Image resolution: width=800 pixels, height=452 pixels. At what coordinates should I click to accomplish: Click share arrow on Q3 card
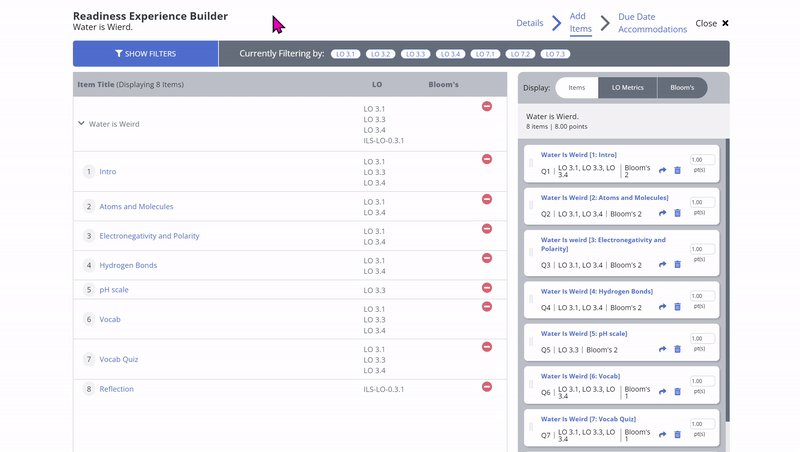662,264
